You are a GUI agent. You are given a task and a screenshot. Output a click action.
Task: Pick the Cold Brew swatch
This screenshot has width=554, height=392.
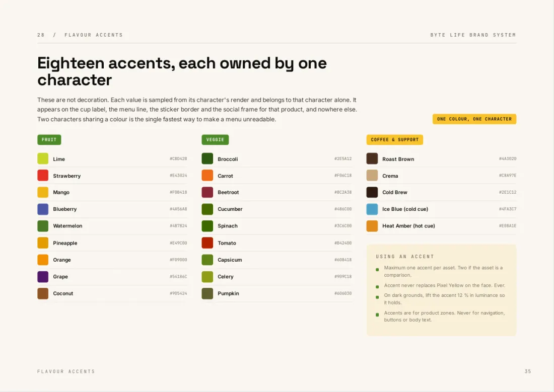(372, 192)
